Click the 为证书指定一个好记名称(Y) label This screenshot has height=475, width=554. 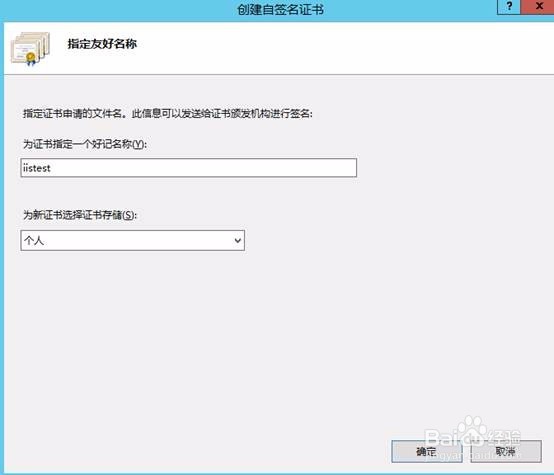pyautogui.click(x=85, y=144)
